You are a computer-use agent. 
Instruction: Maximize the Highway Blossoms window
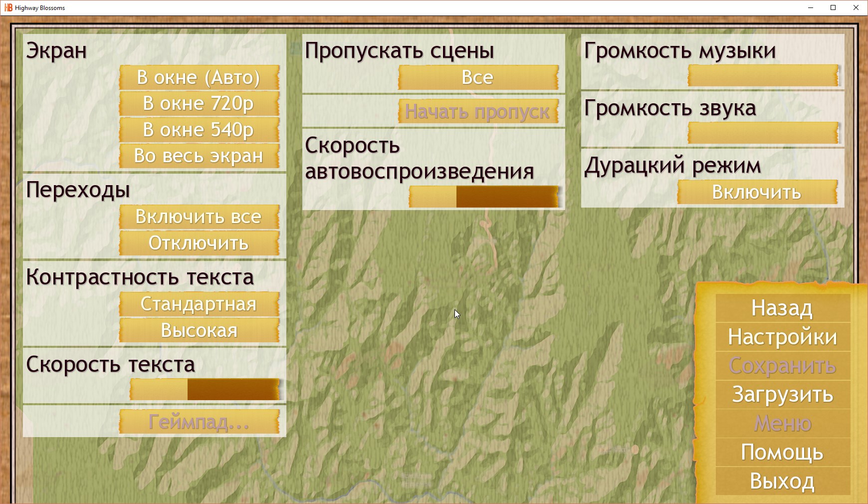point(833,7)
